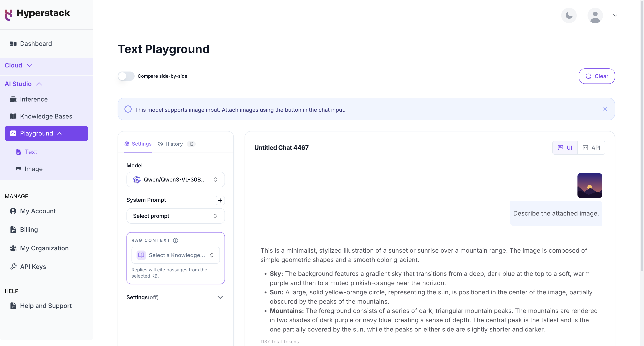Expand the Settings(off) section
Viewport: 644px width, 346px height.
(175, 297)
